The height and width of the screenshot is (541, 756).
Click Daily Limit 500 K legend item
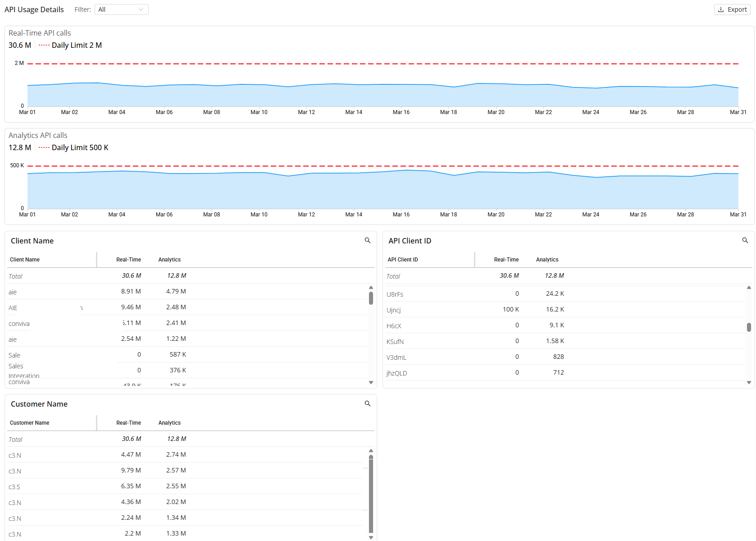[x=73, y=147]
